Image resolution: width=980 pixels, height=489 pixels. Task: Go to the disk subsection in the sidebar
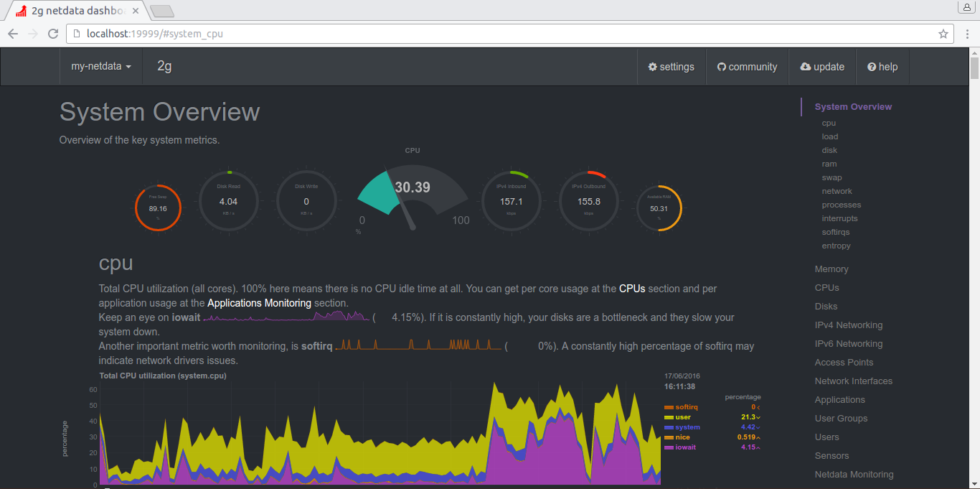[x=829, y=150]
